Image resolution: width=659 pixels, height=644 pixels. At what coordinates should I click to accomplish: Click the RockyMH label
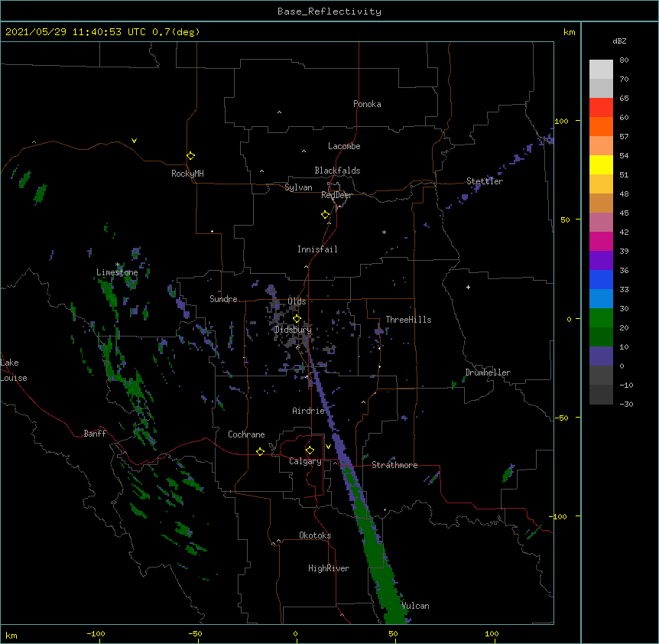point(187,174)
